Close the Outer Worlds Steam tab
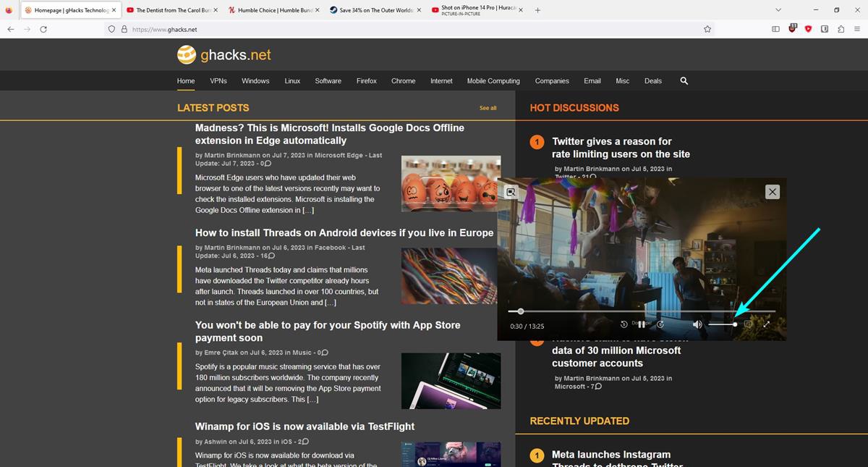Image resolution: width=868 pixels, height=467 pixels. click(x=418, y=10)
